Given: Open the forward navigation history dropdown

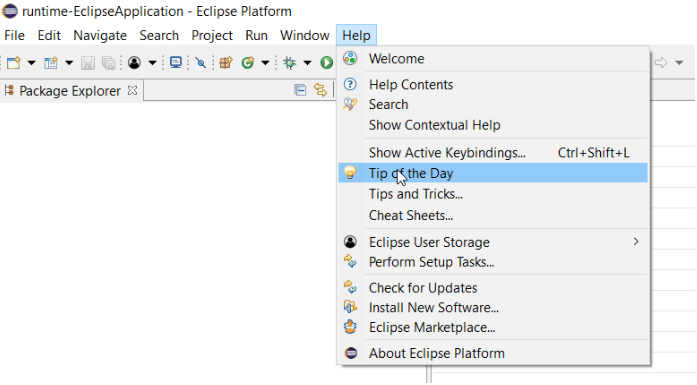Looking at the screenshot, I should (679, 63).
